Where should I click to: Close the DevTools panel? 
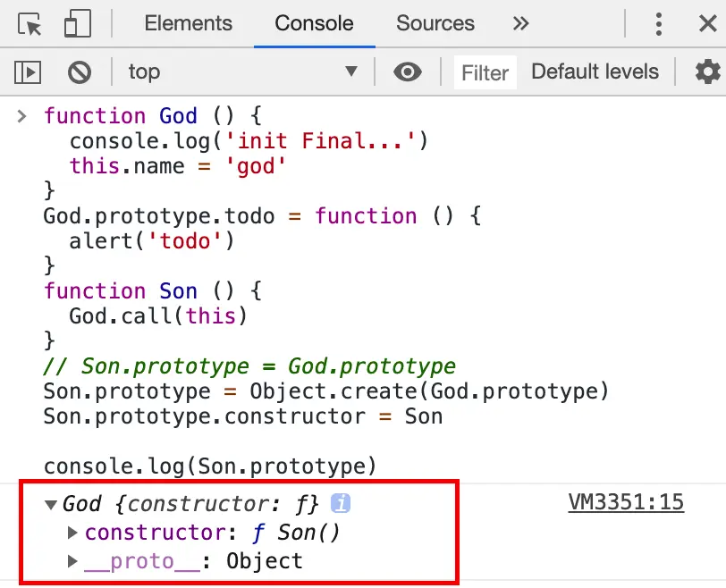707,24
